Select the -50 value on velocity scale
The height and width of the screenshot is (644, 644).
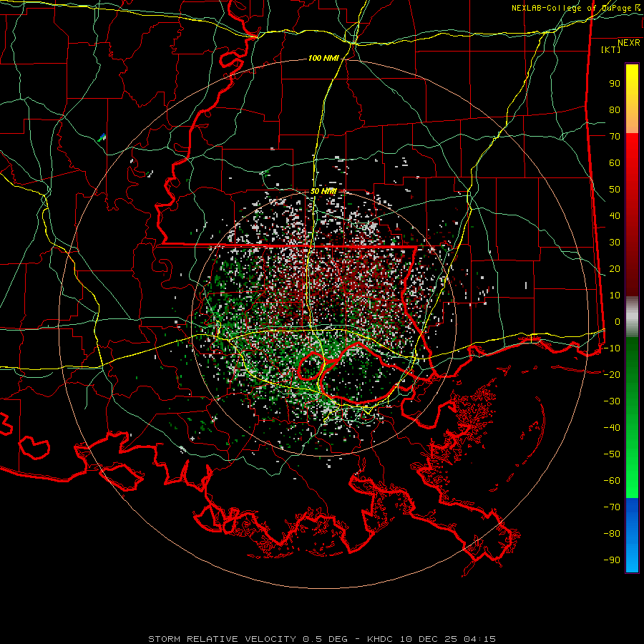coord(612,454)
